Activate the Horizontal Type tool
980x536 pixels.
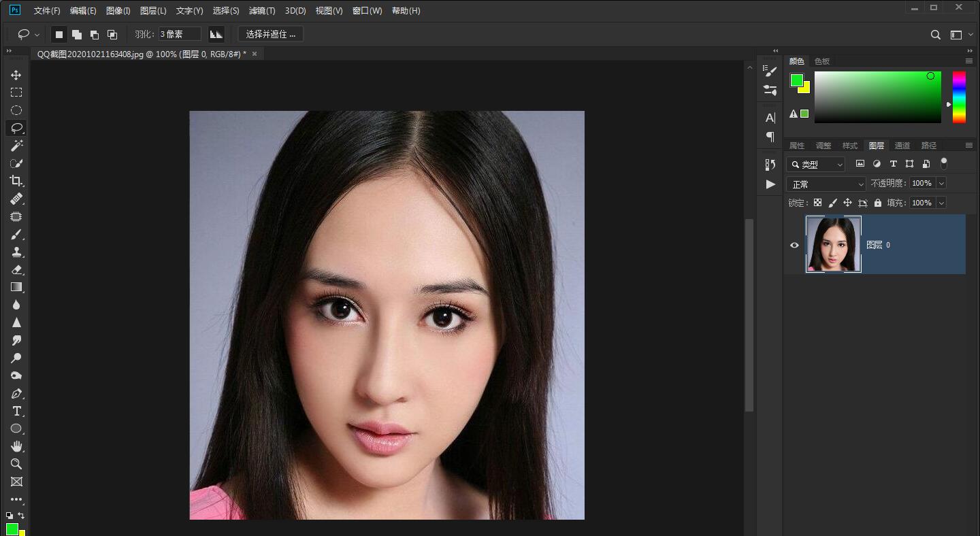tap(16, 411)
